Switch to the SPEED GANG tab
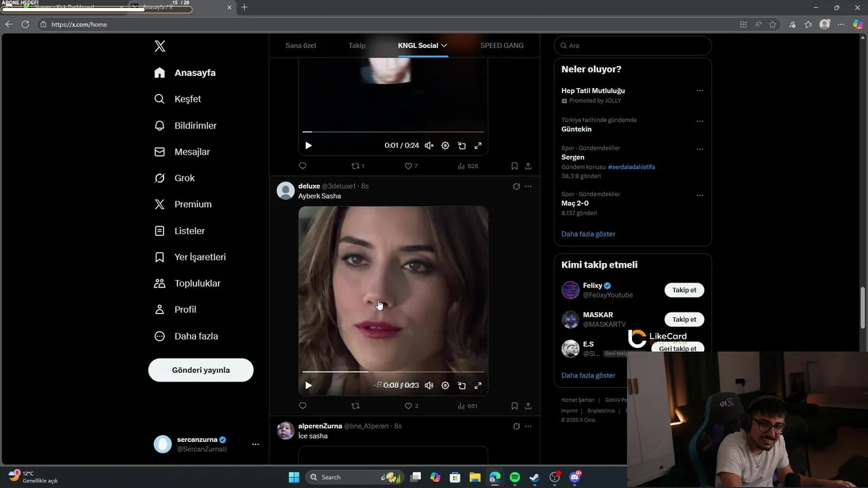Image resolution: width=868 pixels, height=488 pixels. [502, 45]
